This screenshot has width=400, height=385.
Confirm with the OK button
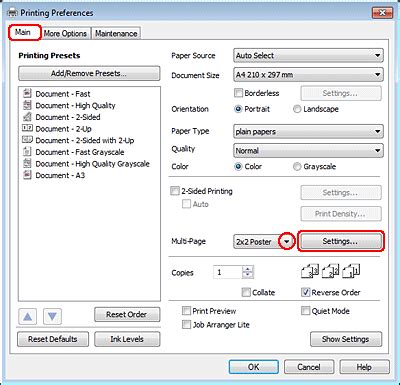(x=254, y=367)
